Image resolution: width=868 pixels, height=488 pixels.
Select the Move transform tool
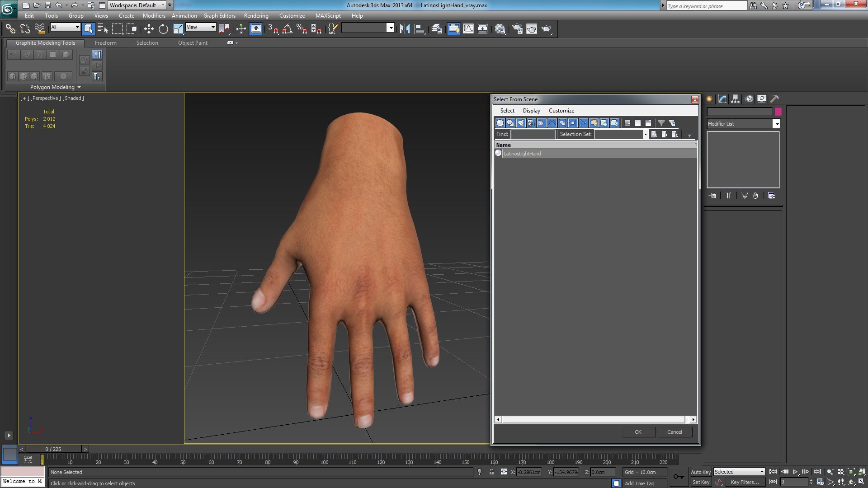click(x=149, y=29)
